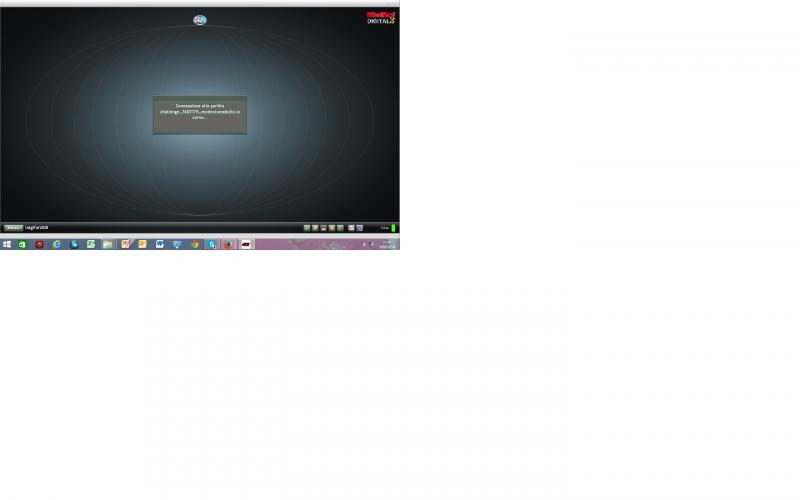This screenshot has height=500, width=800.
Task: Open PowerPoint from the taskbar
Action: [x=126, y=244]
